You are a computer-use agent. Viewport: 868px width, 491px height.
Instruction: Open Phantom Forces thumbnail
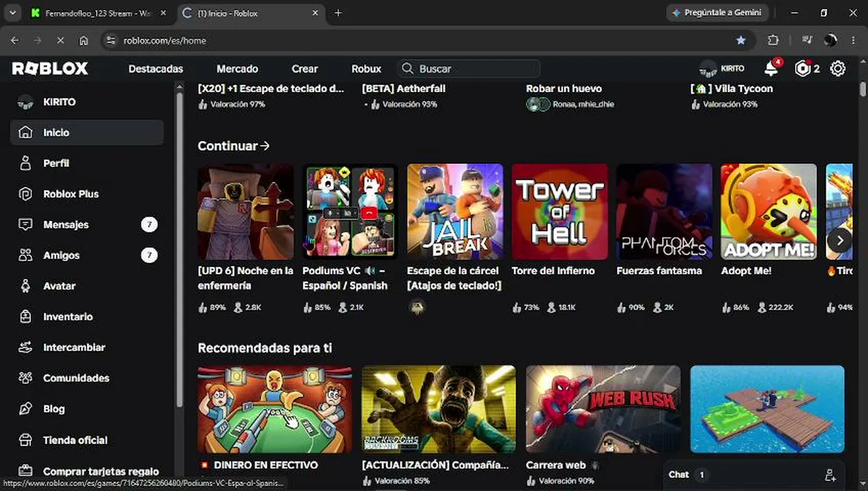tap(664, 211)
